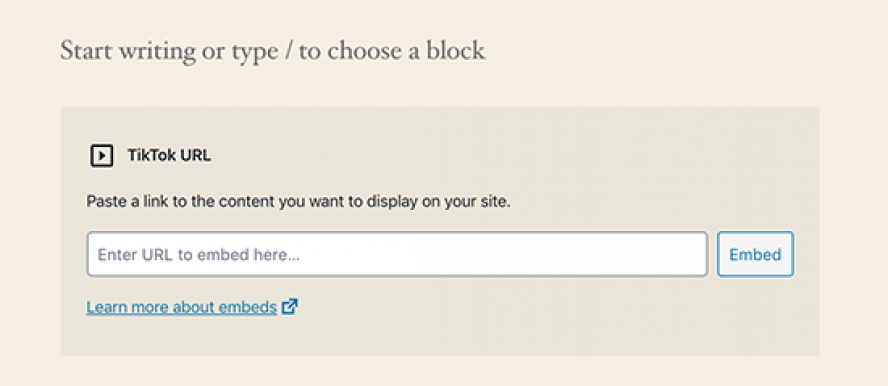Screen dimensions: 888x386
Task: Open the Learn more about embeds link
Action: pos(181,307)
